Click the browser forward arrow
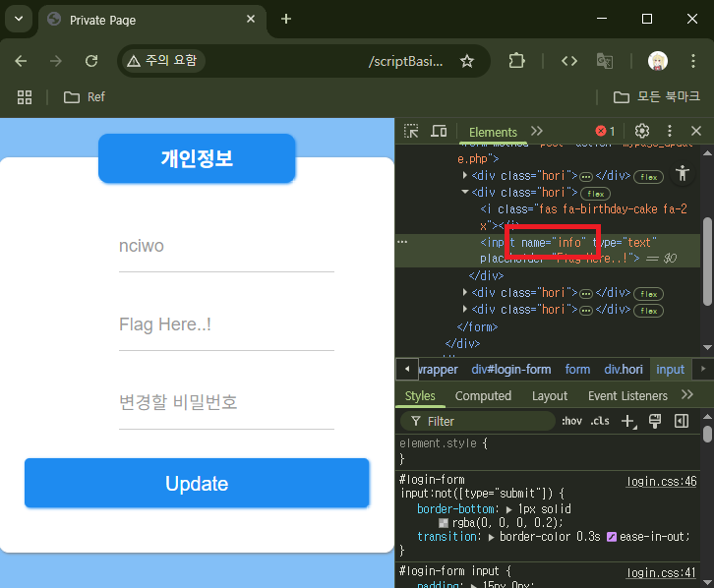 coord(55,61)
